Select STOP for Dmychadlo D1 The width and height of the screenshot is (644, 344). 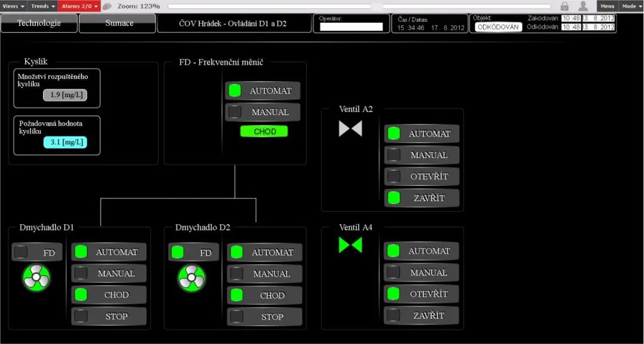coord(109,316)
